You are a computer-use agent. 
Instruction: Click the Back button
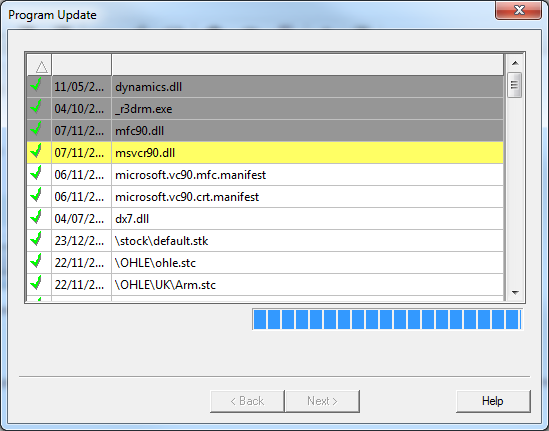coord(247,401)
